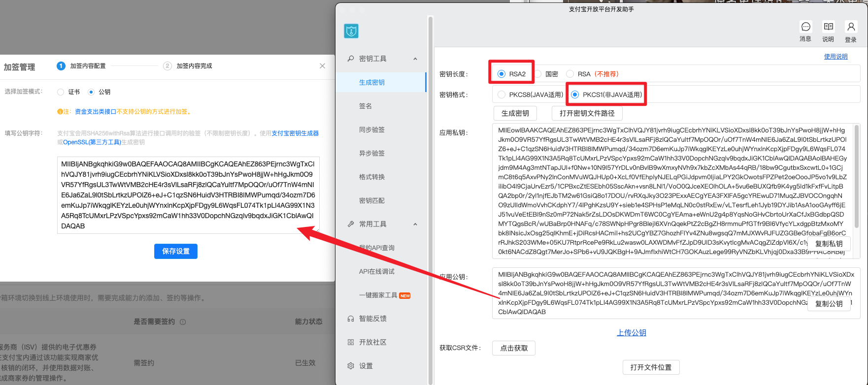Screen dimensions: 868x385
Task: Click the 设置 gear icon
Action: [351, 366]
